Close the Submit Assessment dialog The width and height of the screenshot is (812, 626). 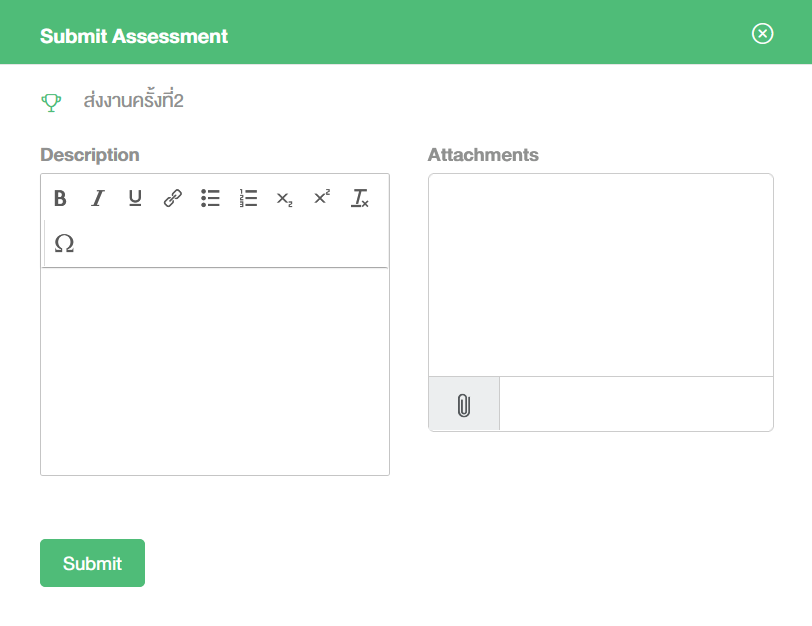(762, 34)
